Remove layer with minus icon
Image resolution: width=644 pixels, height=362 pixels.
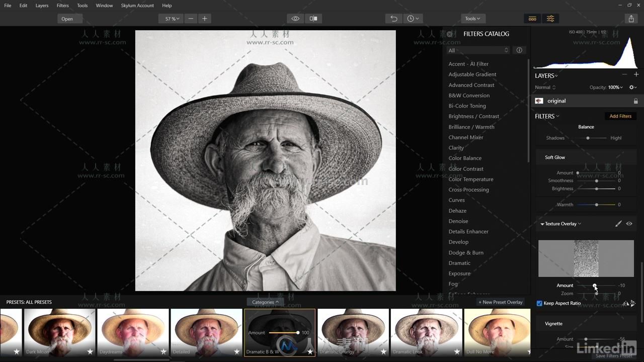pos(624,74)
